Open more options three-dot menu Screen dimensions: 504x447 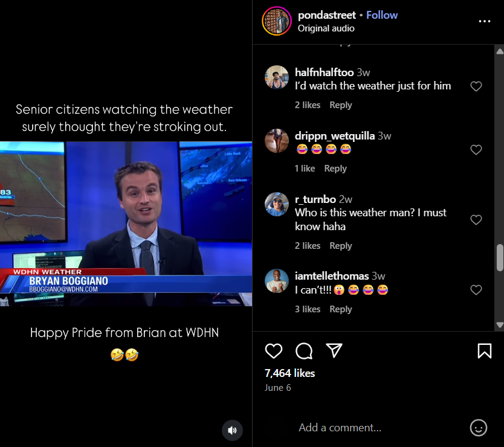pyautogui.click(x=485, y=21)
